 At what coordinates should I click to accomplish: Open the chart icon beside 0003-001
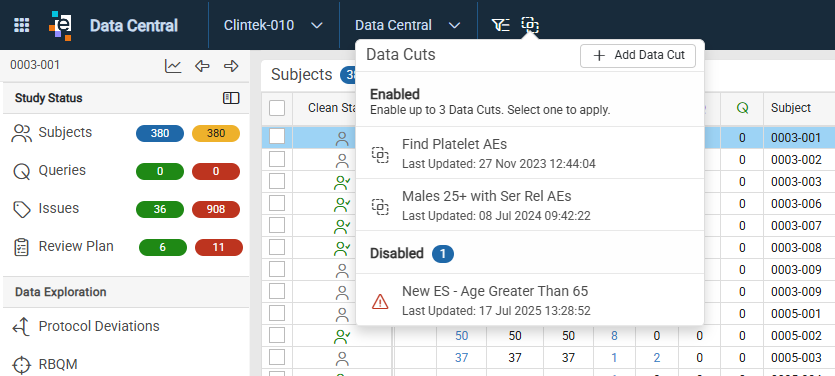tap(173, 66)
